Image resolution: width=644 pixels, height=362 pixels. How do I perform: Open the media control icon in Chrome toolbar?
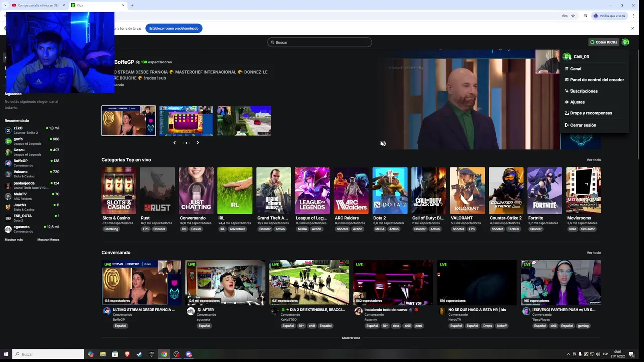(585, 16)
